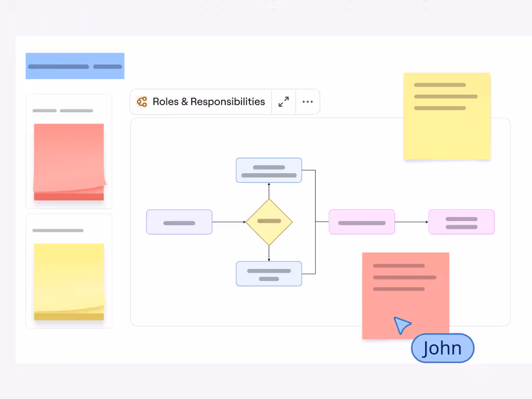The width and height of the screenshot is (532, 399).
Task: Select the lower blue flowchart box
Action: pyautogui.click(x=269, y=274)
